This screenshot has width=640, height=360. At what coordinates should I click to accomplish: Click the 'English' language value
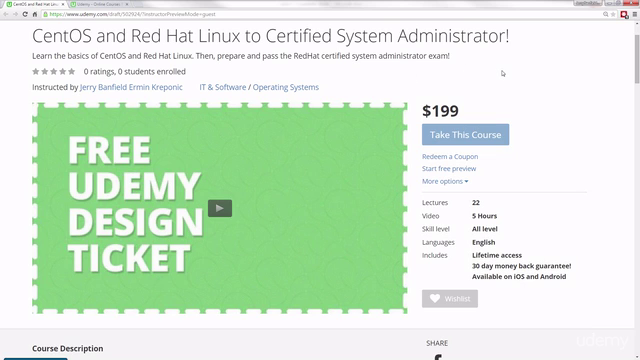pyautogui.click(x=484, y=242)
